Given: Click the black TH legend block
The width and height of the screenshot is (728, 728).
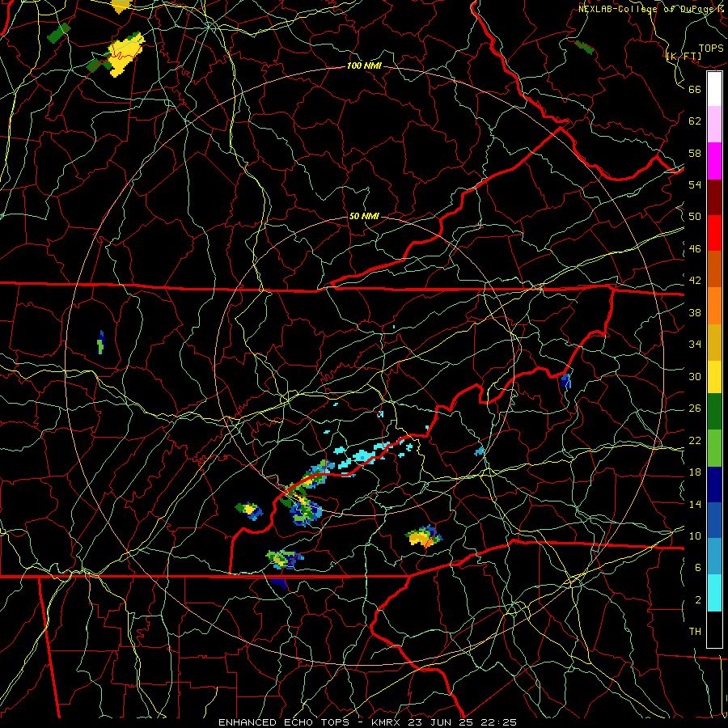Looking at the screenshot, I should 714,629.
